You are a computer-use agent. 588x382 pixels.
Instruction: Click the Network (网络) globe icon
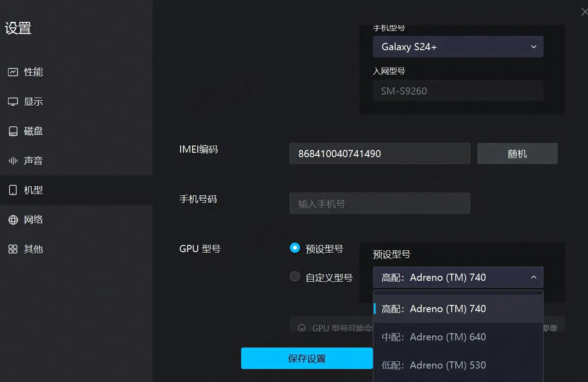(13, 219)
